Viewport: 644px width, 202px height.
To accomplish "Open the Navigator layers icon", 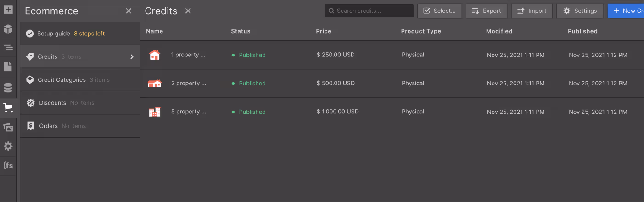I will 8,47.
